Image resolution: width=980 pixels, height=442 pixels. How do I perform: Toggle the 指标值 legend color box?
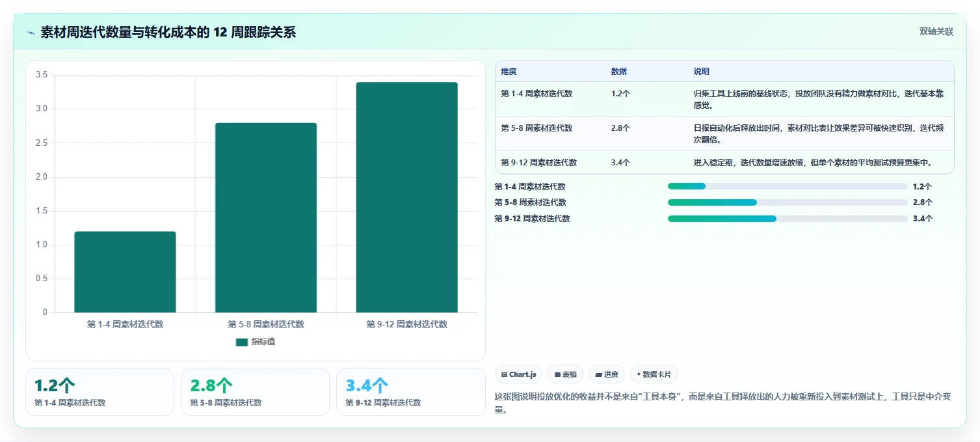click(x=242, y=342)
